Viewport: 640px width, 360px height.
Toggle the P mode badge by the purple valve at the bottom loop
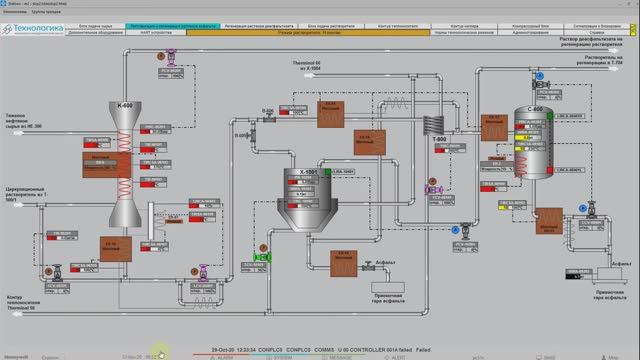(194, 271)
